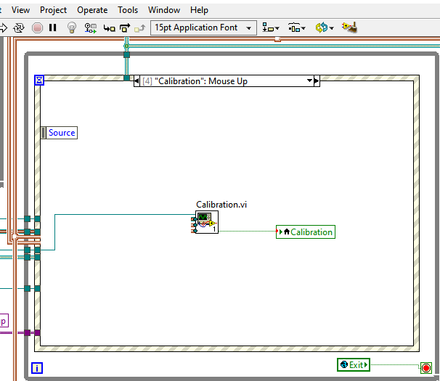Toggle Highlight Execution light bulb
The image size is (440, 381).
[x=72, y=28]
